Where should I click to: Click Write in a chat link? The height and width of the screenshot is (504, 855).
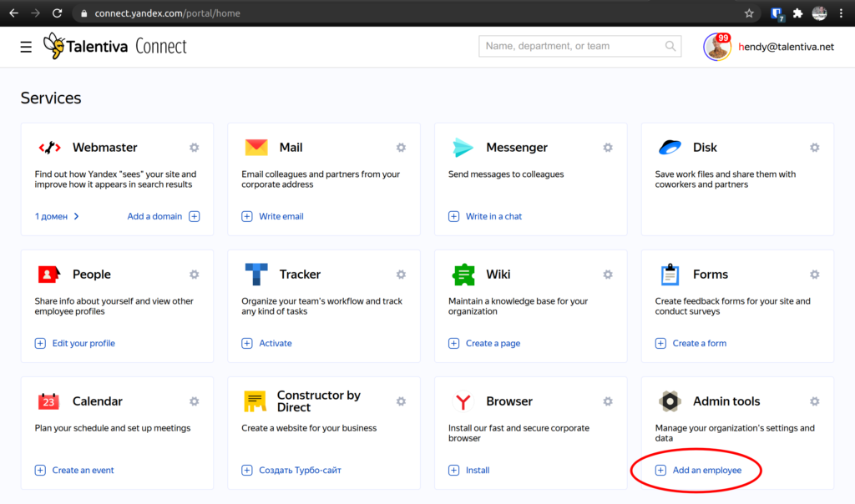(493, 216)
